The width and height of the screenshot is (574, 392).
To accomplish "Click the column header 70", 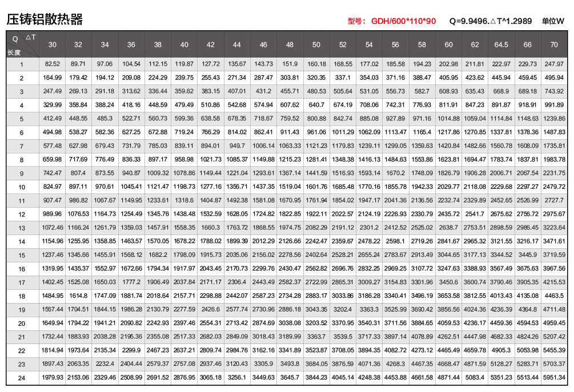I will (553, 45).
